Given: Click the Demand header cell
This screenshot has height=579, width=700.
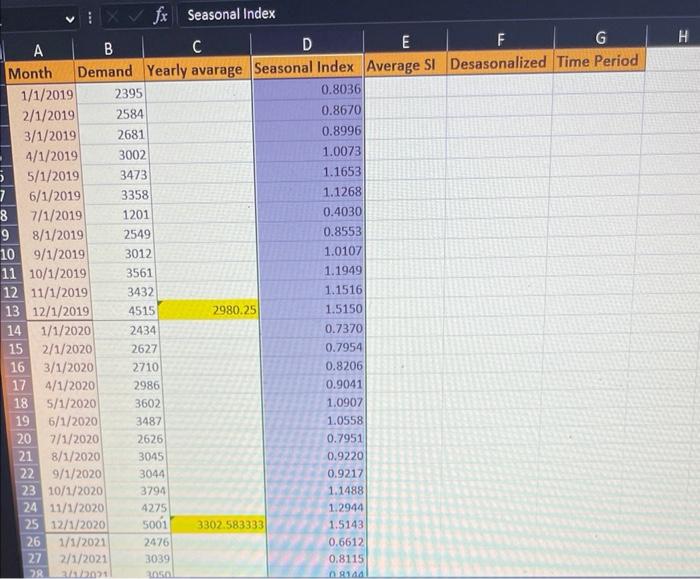Looking at the screenshot, I should pos(108,71).
